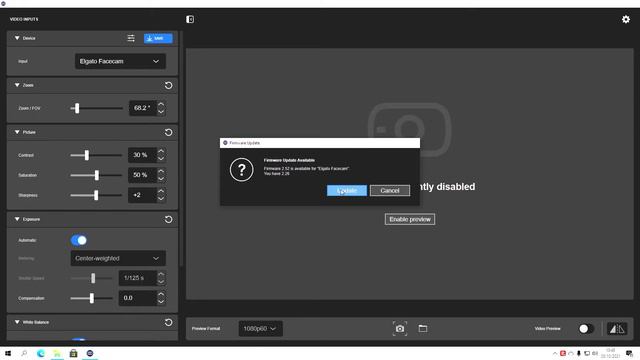Image resolution: width=640 pixels, height=360 pixels.
Task: Click the Zoom / FOV slider handle
Action: click(x=77, y=108)
